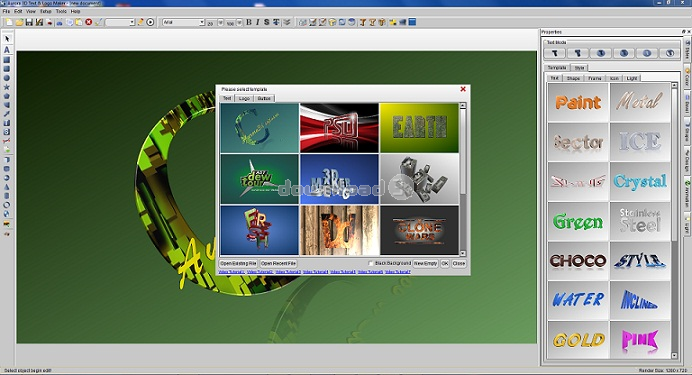Expand the font size 20 dropdown
The image size is (692, 375).
point(221,22)
